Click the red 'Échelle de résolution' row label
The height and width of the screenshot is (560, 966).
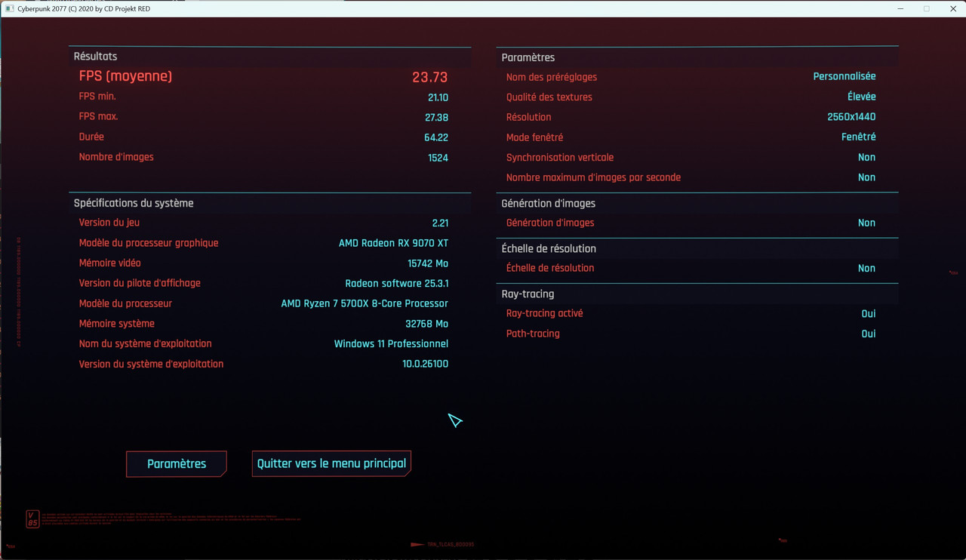point(550,268)
